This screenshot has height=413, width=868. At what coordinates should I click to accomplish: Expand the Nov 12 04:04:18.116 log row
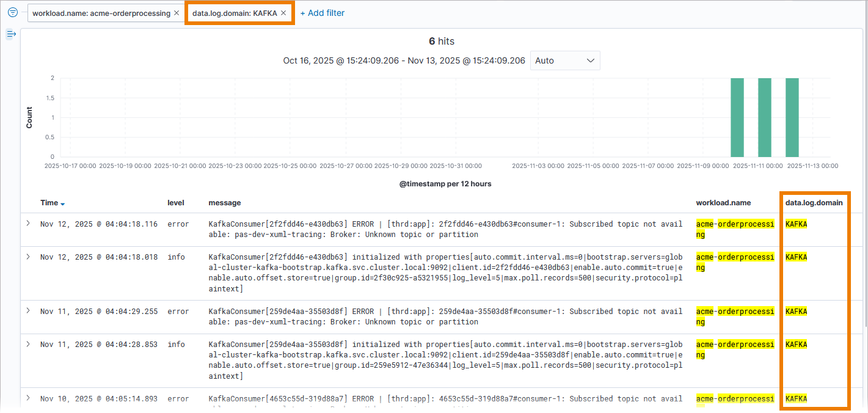tap(28, 224)
